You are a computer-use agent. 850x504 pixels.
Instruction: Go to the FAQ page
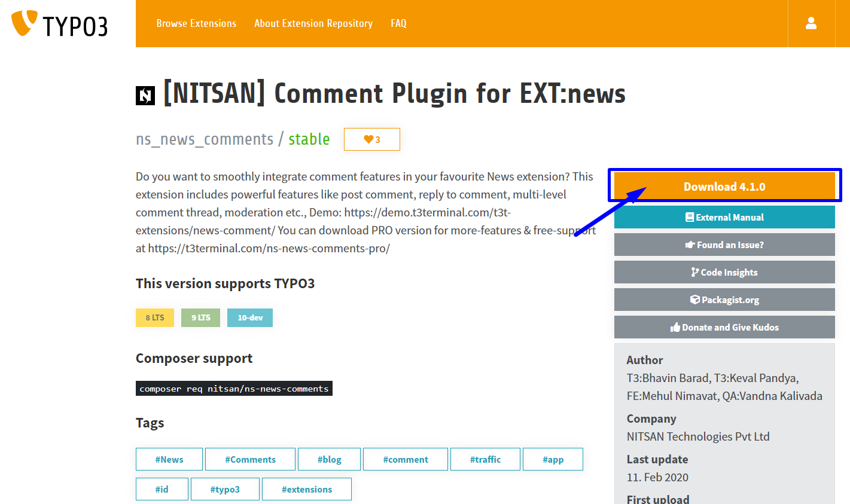(398, 23)
